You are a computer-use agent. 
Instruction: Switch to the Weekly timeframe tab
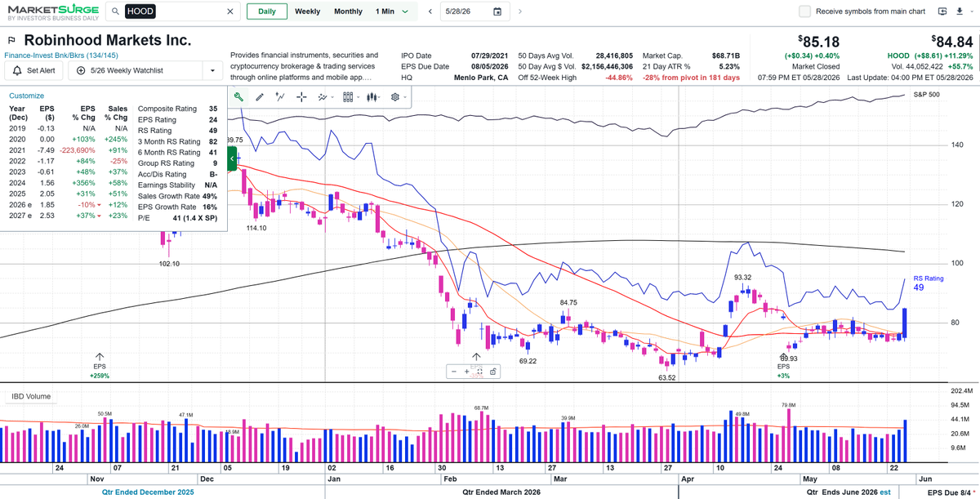coord(307,11)
